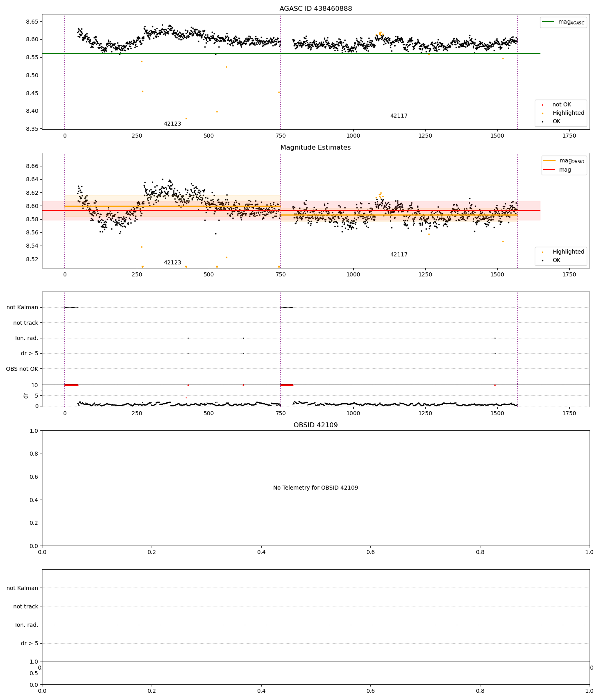
Task: Select "not Kalman" label above "OBS not OK" panel rows
Action: (x=22, y=308)
